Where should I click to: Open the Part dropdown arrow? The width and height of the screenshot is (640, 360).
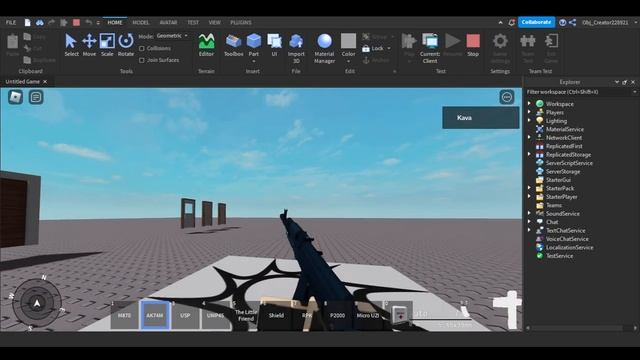click(x=253, y=61)
